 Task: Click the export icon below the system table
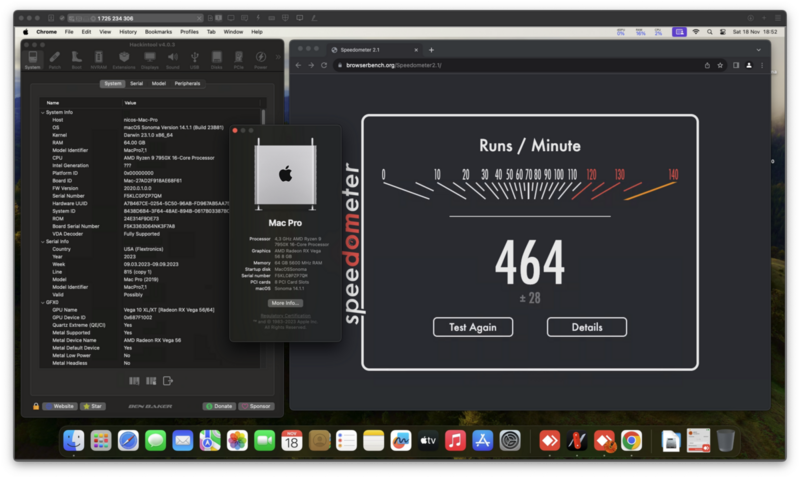pos(168,381)
